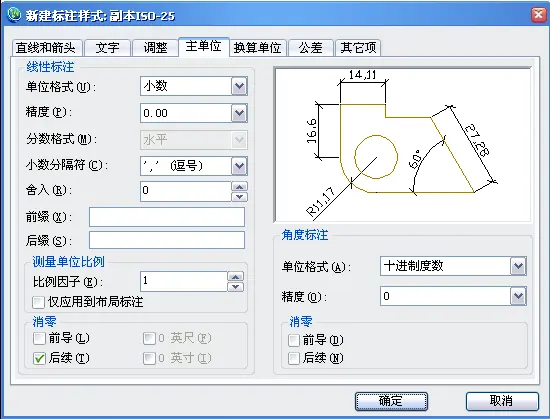Go to the 调整 tab

(155, 48)
